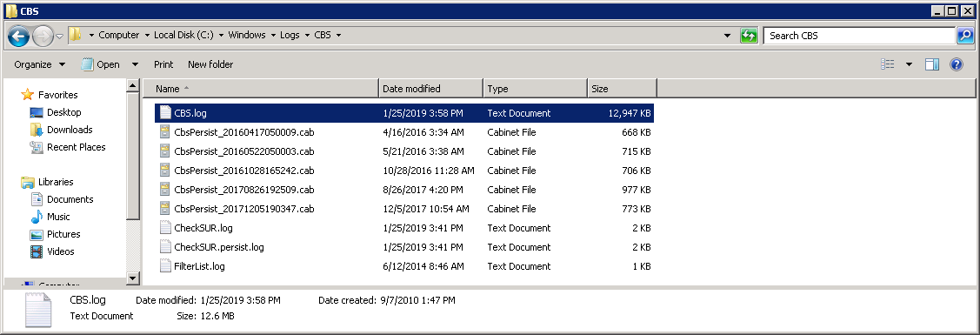This screenshot has width=980, height=335.
Task: Expand the arrow after CBS breadcrumb
Action: (338, 36)
